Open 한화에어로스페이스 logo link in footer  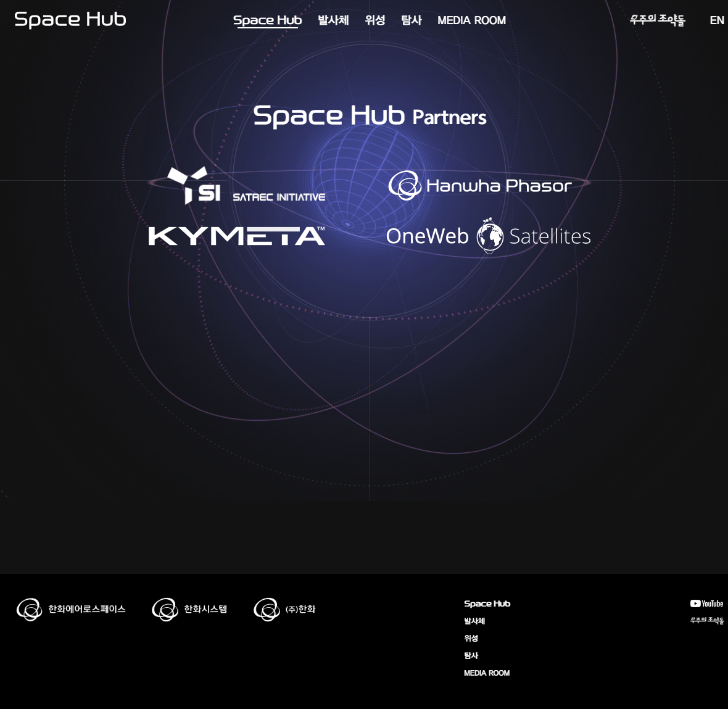tap(71, 609)
